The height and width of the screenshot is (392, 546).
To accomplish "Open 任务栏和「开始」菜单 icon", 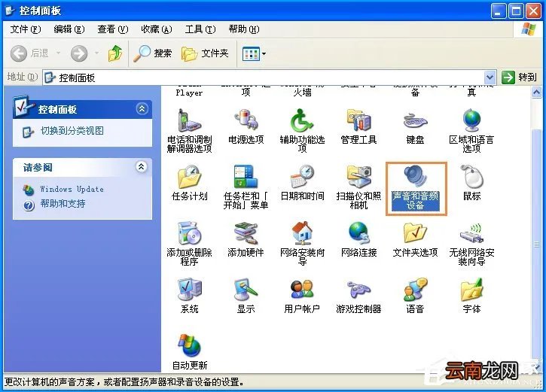I will (x=246, y=187).
